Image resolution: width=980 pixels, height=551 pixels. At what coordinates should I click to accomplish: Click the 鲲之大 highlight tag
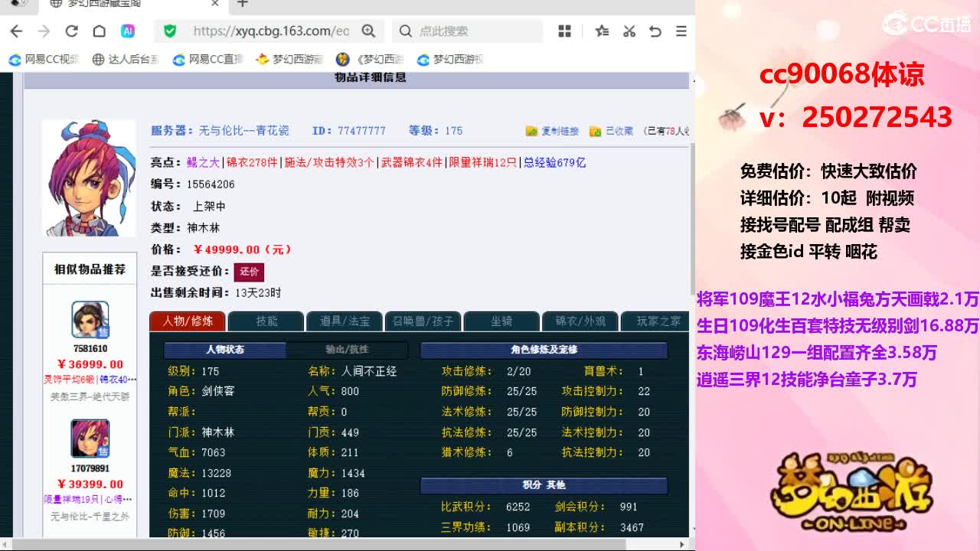click(x=203, y=162)
